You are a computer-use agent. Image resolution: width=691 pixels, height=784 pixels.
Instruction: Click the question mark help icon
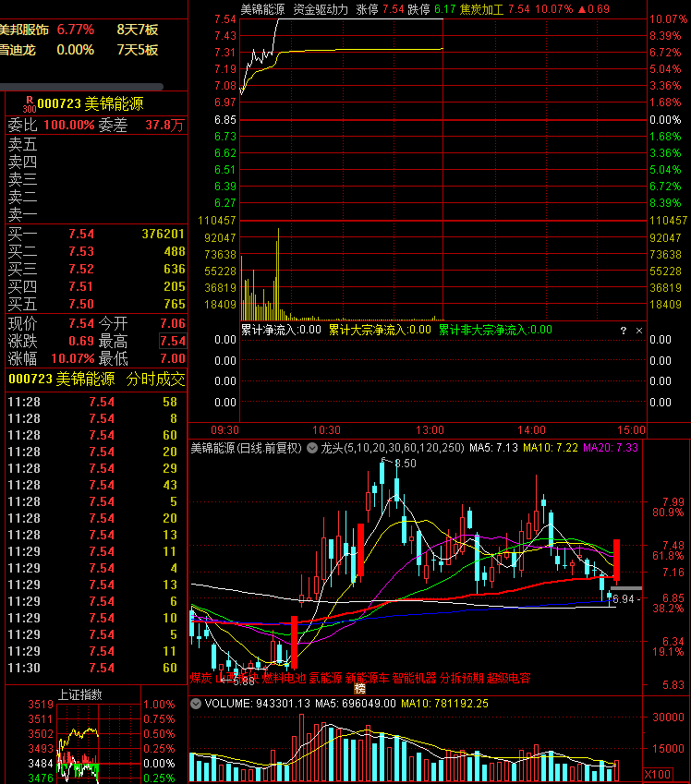(x=623, y=331)
